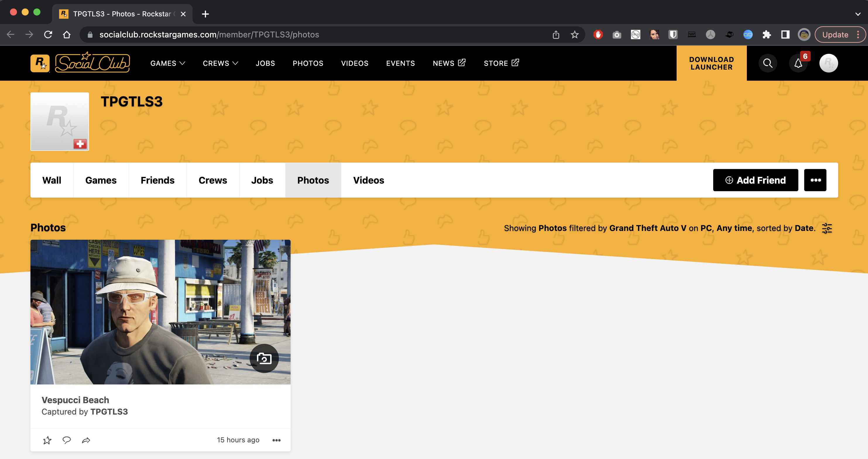
Task: Toggle the browser side panel icon
Action: pos(785,34)
